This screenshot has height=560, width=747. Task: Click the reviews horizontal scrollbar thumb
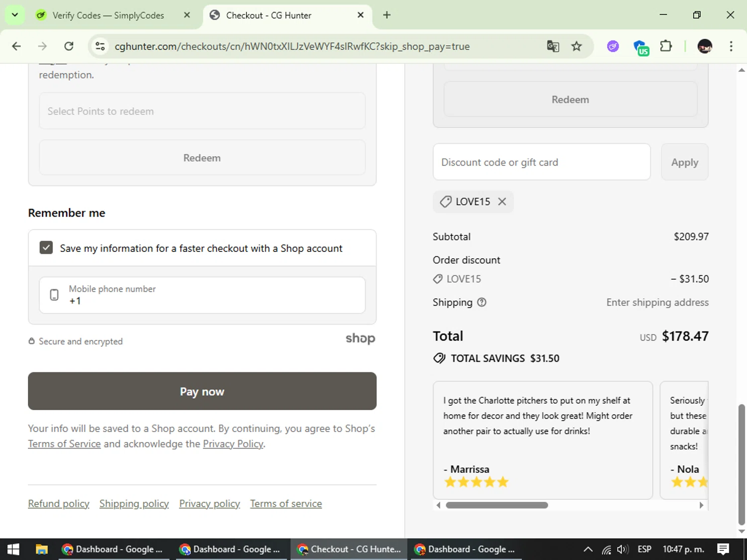tap(497, 505)
